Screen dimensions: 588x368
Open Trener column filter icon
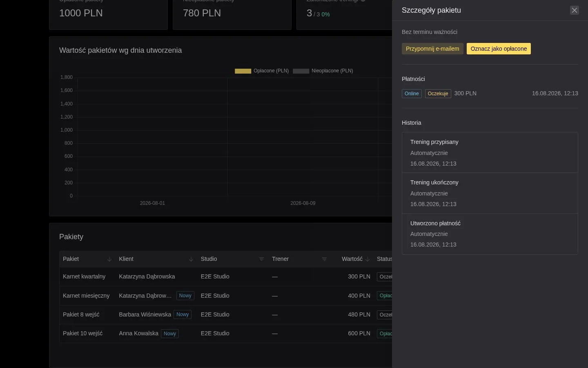click(x=324, y=259)
